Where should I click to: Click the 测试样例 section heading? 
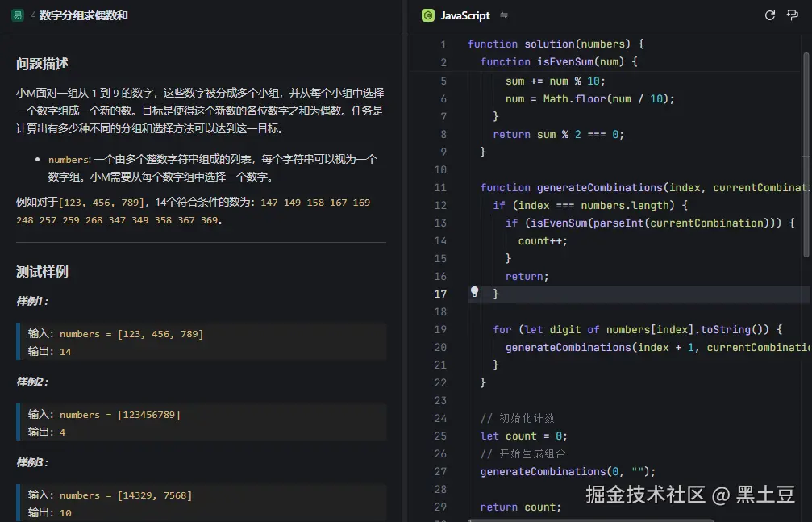pyautogui.click(x=42, y=271)
